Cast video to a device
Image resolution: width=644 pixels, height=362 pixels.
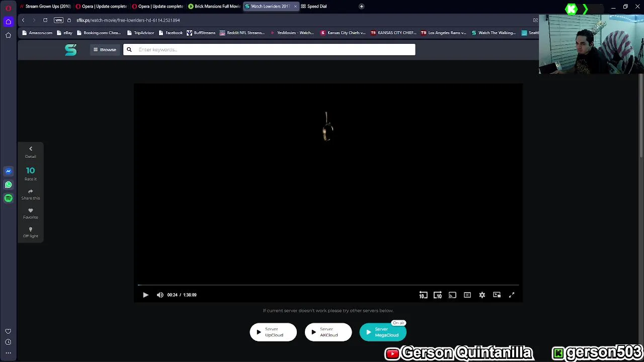tap(452, 295)
